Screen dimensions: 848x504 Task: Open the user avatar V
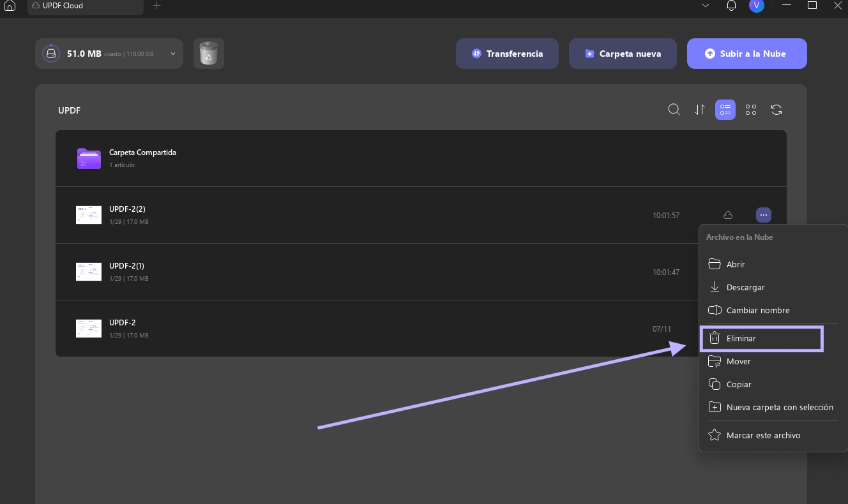point(757,6)
